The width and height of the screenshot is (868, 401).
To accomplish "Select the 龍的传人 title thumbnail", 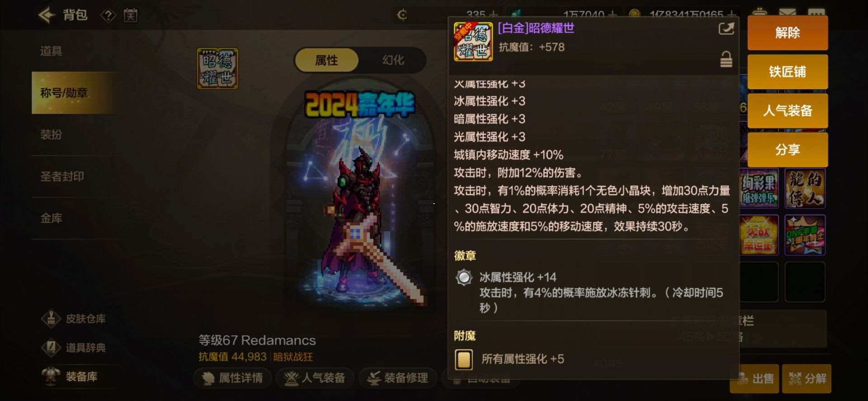I will click(805, 188).
